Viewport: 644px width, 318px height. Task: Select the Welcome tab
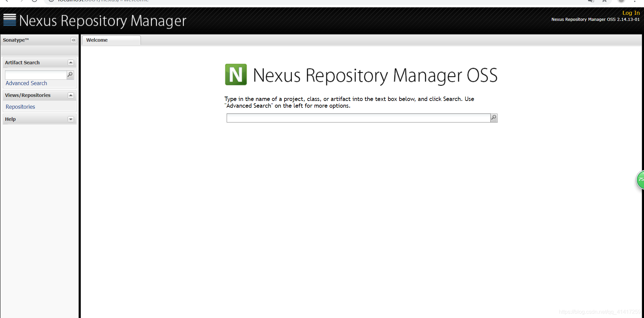point(111,40)
